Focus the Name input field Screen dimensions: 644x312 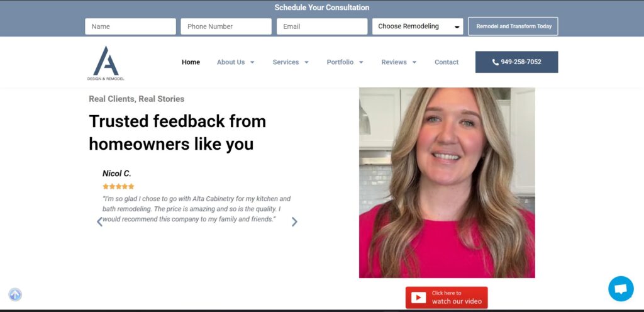130,26
